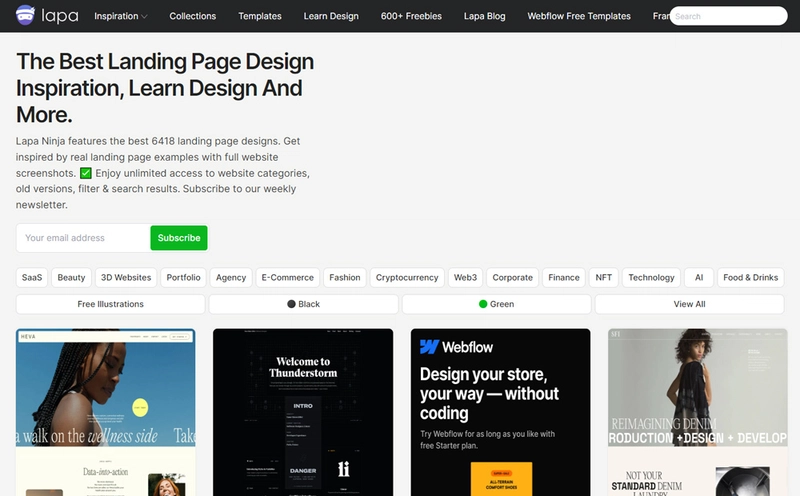Filter designs by Black color
The width and height of the screenshot is (800, 496).
304,304
